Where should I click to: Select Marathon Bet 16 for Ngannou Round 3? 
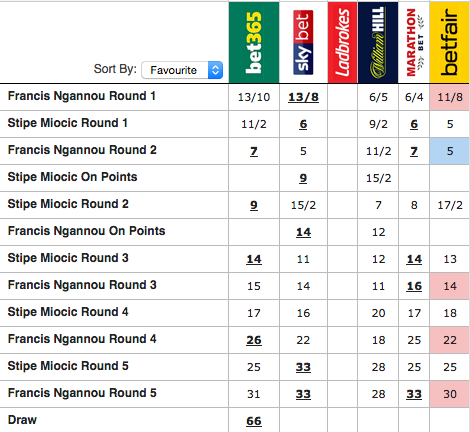(414, 286)
